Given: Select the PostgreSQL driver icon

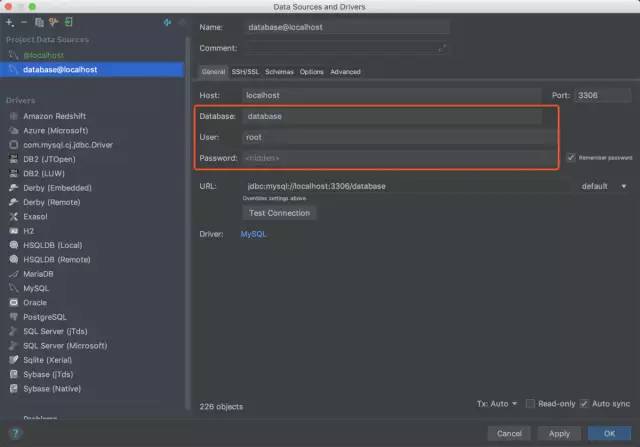Looking at the screenshot, I should click(x=14, y=316).
